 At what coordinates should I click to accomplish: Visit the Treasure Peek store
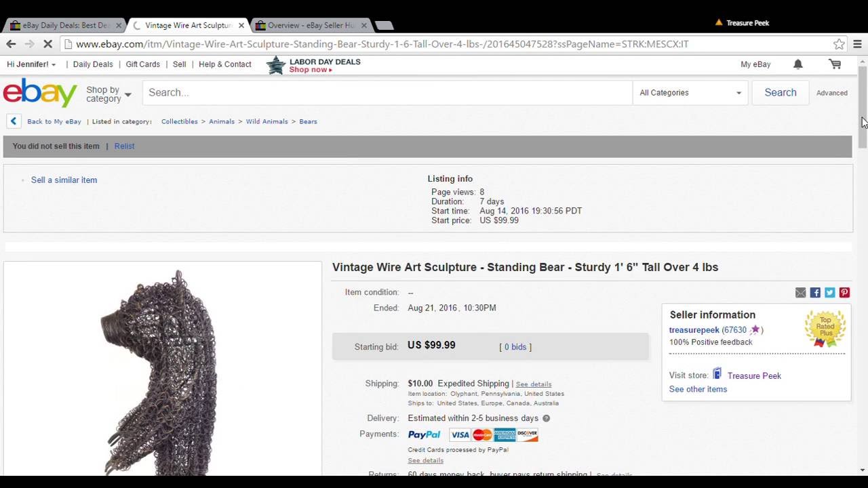754,376
